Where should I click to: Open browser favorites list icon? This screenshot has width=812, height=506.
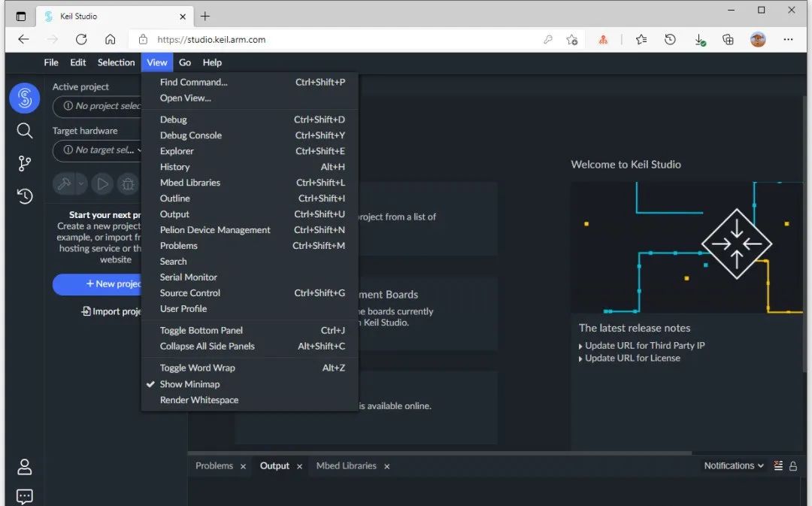641,39
